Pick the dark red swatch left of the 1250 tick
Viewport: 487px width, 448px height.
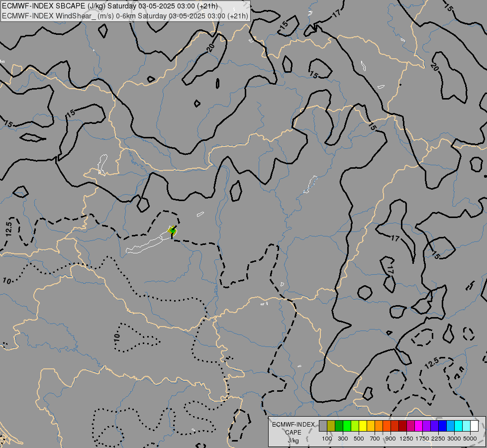pos(402,426)
